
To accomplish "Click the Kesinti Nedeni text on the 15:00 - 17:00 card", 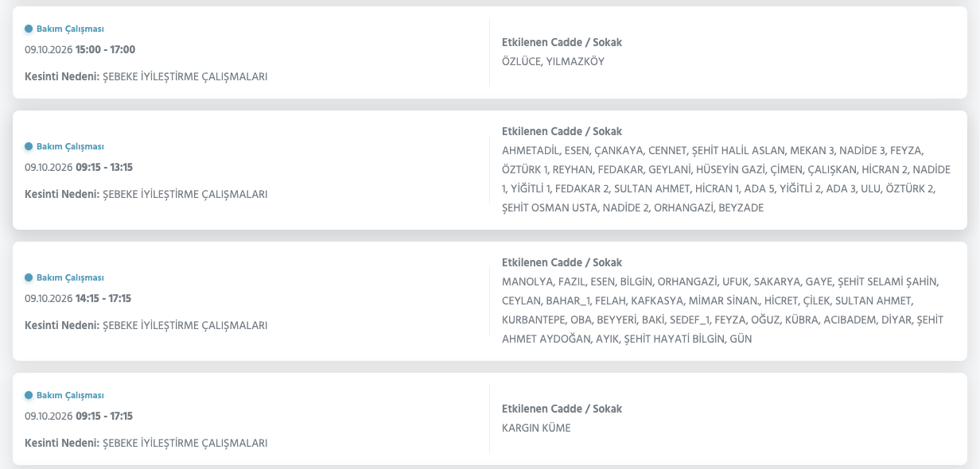I will (x=146, y=77).
